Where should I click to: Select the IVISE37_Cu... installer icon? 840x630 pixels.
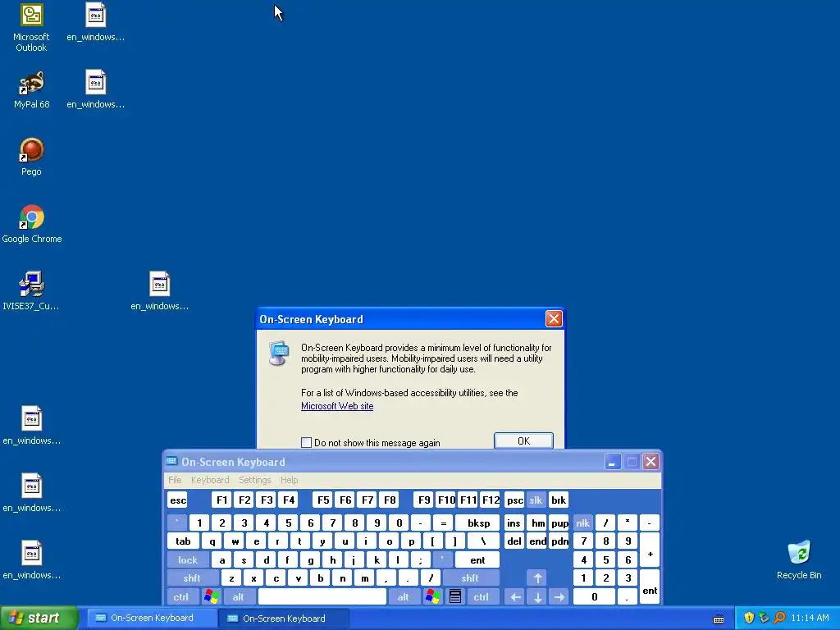click(31, 291)
